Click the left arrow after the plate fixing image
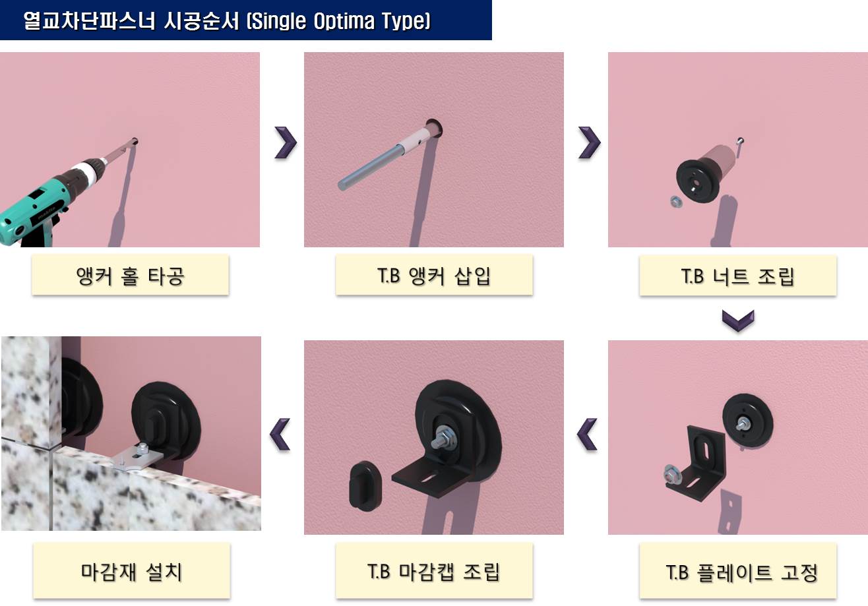This screenshot has height=606, width=868. [x=586, y=435]
